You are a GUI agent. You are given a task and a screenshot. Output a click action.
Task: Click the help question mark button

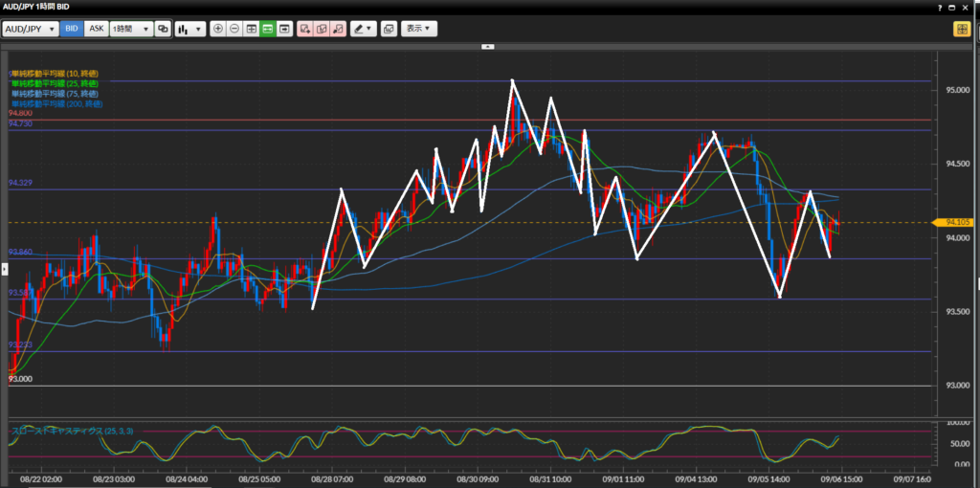pos(940,7)
